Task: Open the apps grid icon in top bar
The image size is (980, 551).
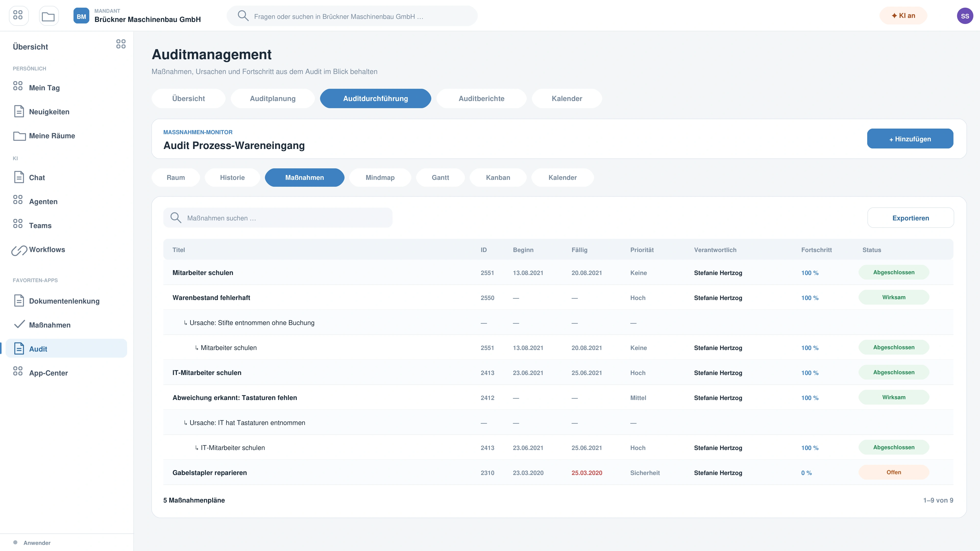Action: 18,16
